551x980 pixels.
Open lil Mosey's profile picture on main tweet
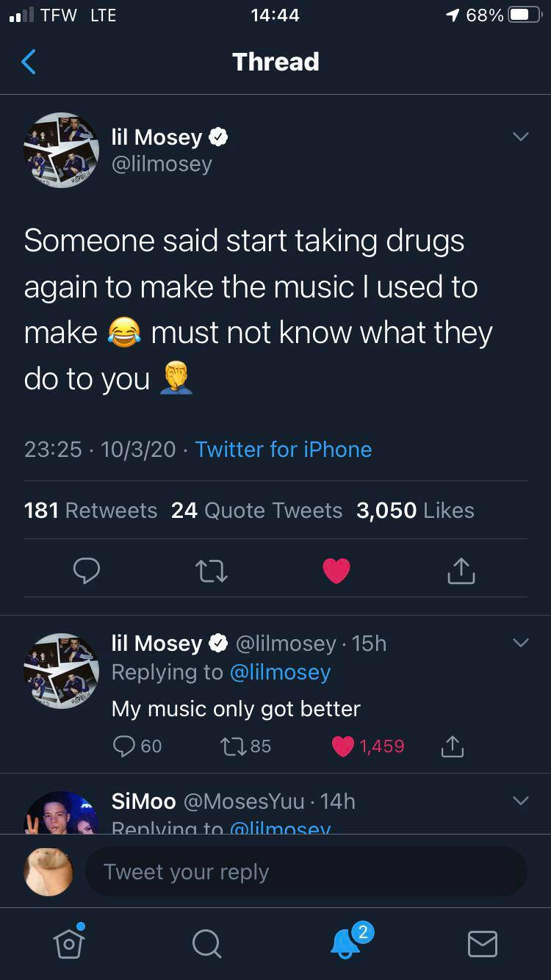pyautogui.click(x=61, y=150)
